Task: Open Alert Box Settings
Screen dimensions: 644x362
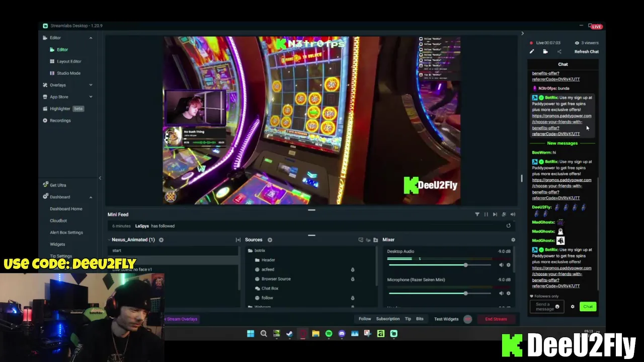Action: [x=66, y=232]
